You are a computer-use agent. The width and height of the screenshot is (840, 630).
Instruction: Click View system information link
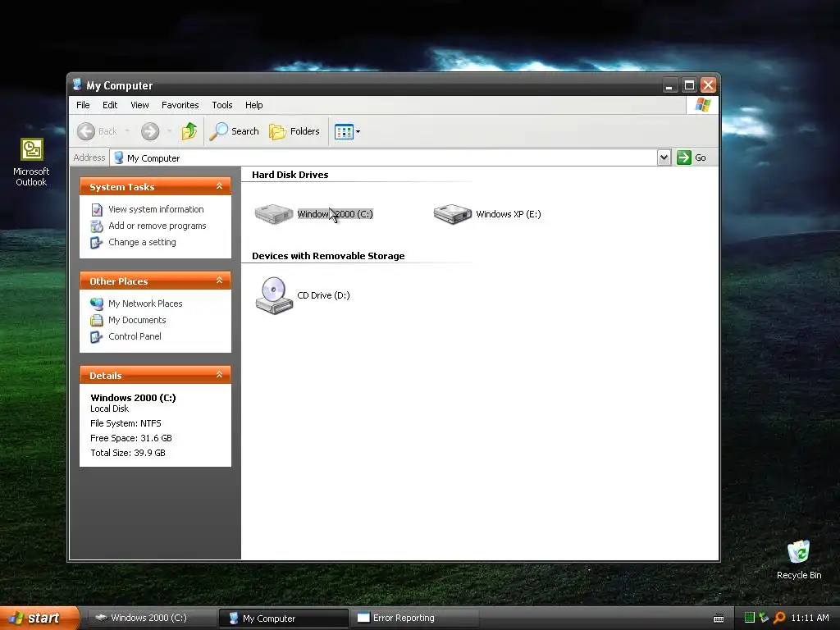[156, 209]
